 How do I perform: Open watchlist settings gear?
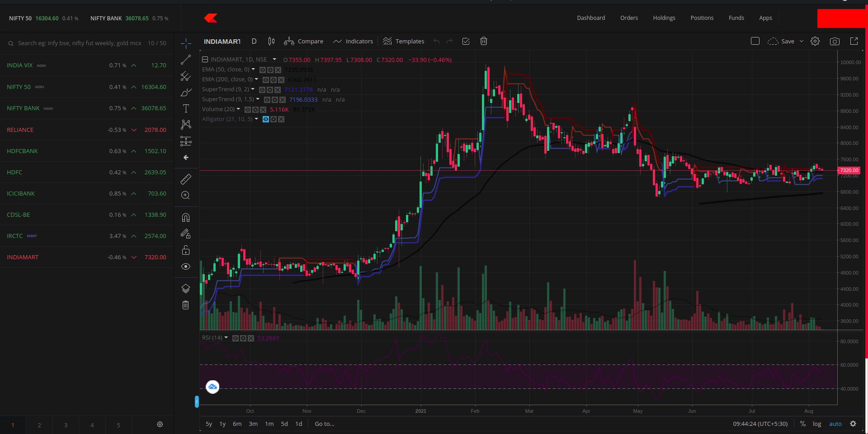coord(160,425)
